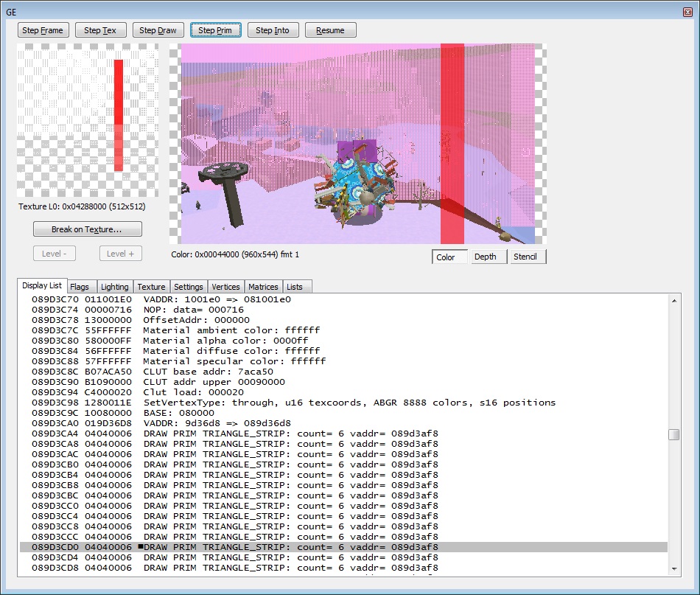The image size is (700, 595).
Task: Switch preview to the Depth buffer
Action: click(x=486, y=257)
